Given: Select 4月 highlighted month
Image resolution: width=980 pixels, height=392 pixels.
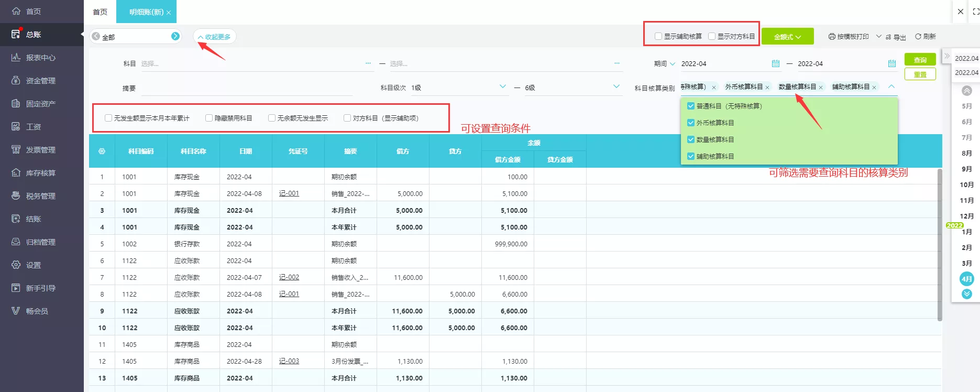Looking at the screenshot, I should point(967,279).
